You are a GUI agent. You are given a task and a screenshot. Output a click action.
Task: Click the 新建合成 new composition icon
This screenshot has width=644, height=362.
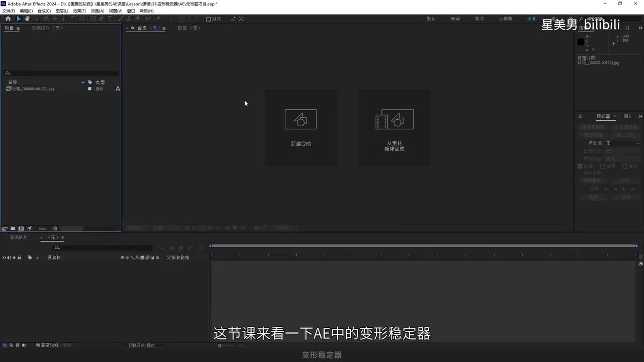click(301, 119)
